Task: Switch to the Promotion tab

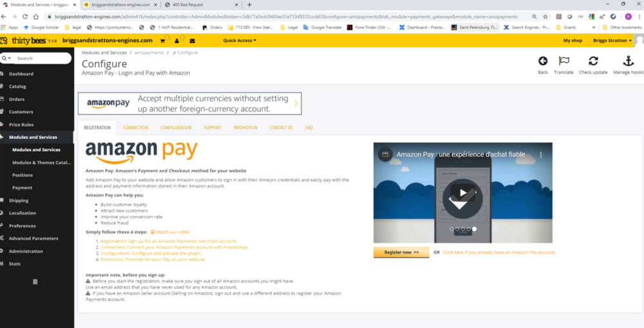Action: (x=245, y=127)
